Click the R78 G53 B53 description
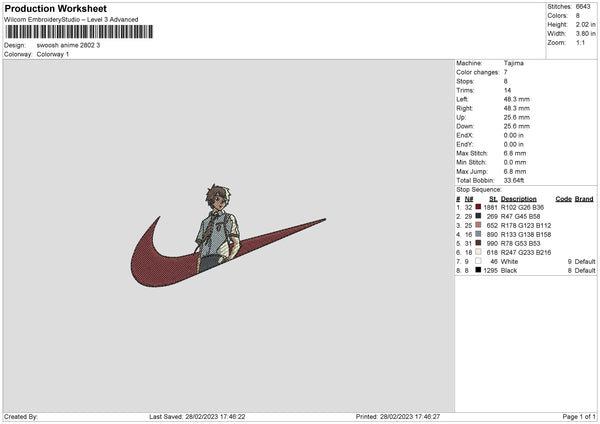600x424 pixels. (520, 243)
